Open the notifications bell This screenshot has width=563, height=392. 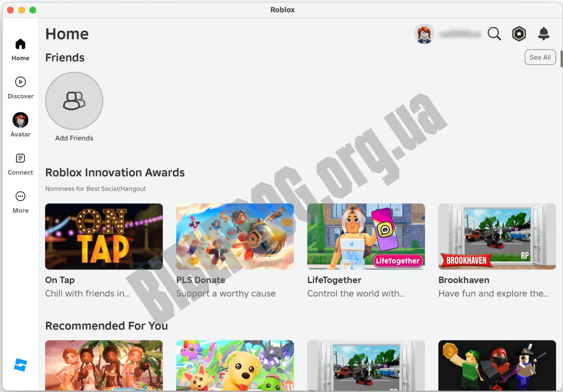[543, 34]
